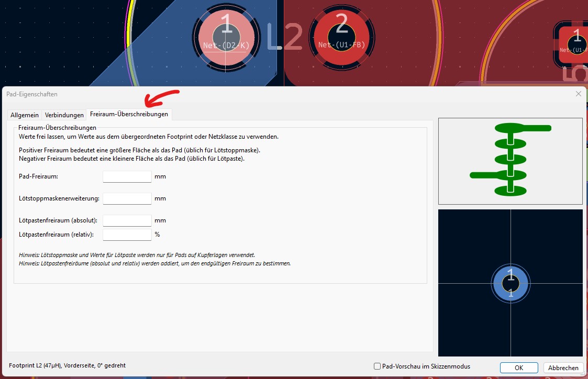Focus the Lötstoppmaskenerweiterung value field
Screen dimensions: 588x379
(127, 198)
